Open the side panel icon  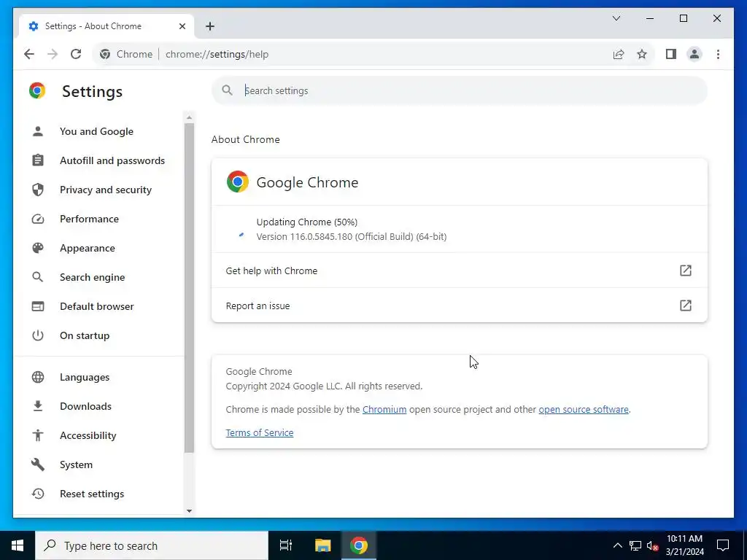pos(671,54)
